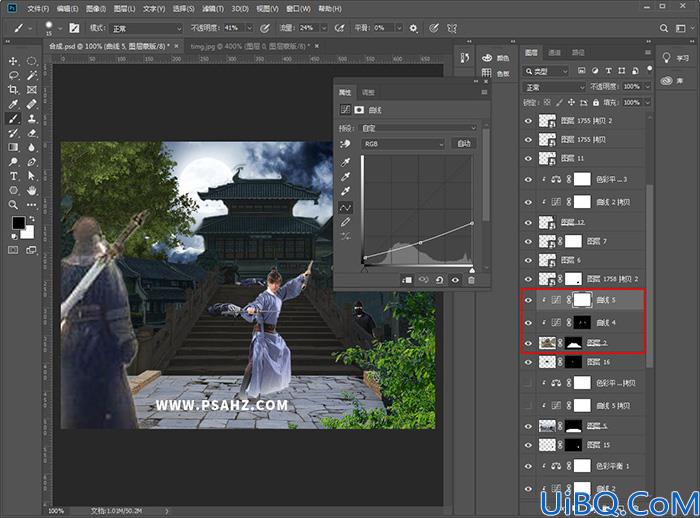The height and width of the screenshot is (518, 700).
Task: Click the lock all padlock icon
Action: coord(596,103)
